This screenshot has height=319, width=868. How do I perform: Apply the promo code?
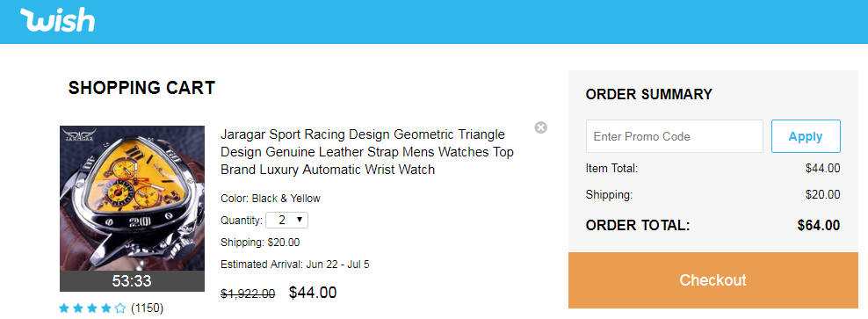pyautogui.click(x=806, y=136)
